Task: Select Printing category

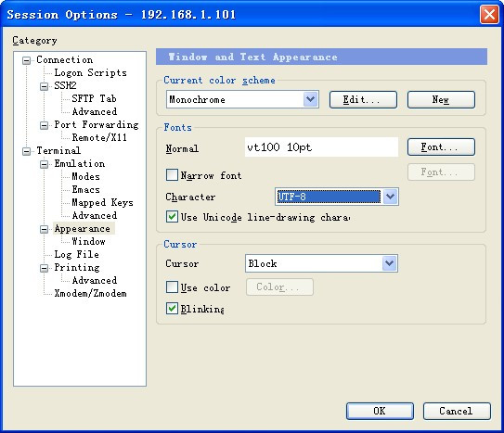Action: (x=77, y=267)
